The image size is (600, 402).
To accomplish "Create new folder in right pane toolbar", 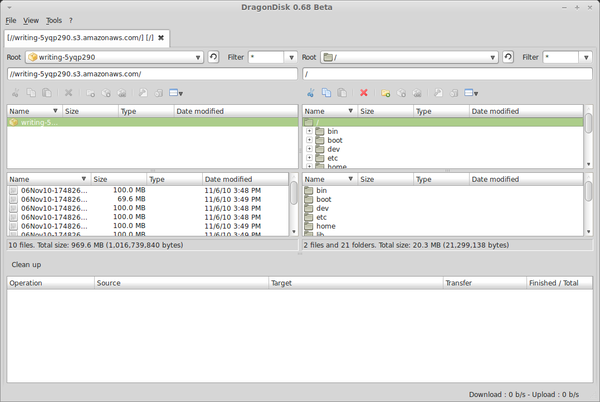I will click(x=385, y=93).
